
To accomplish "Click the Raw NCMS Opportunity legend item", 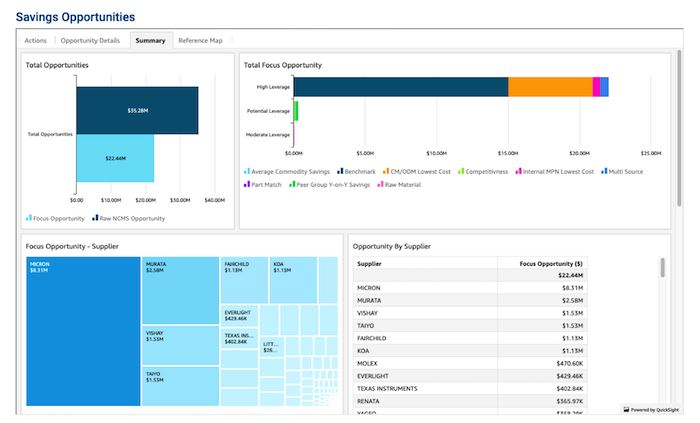I will (95, 217).
